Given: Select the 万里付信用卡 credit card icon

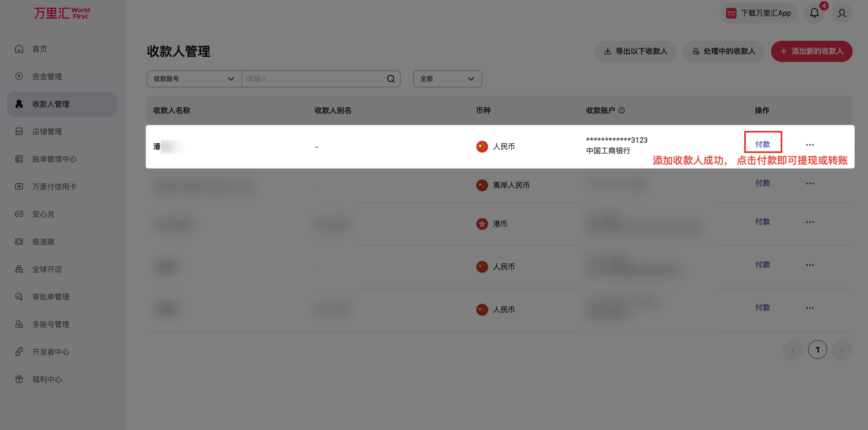Looking at the screenshot, I should 19,186.
